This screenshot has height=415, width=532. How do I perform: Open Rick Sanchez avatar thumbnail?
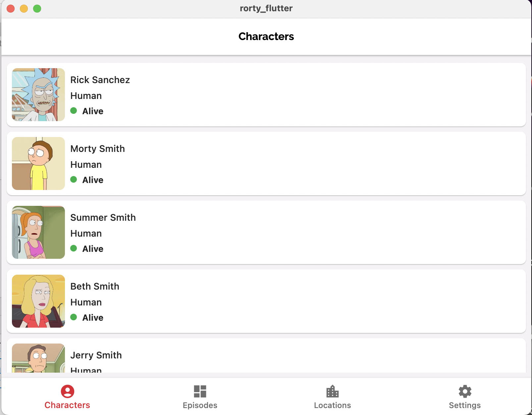coord(38,95)
